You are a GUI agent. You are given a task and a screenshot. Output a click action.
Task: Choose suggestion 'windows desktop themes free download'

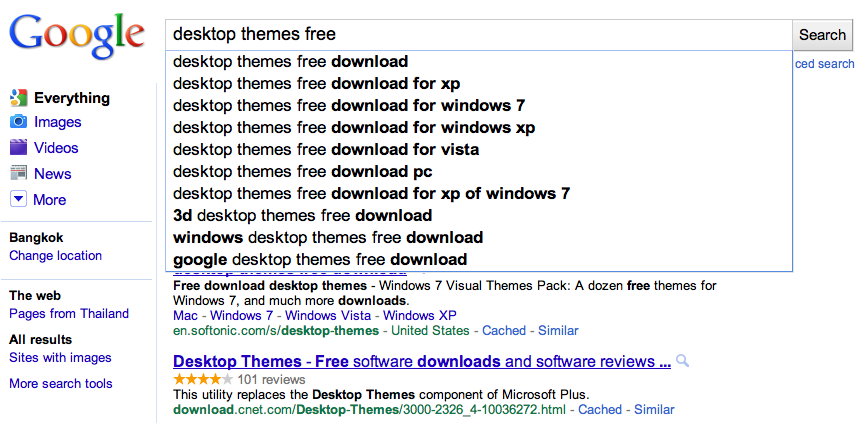479,237
